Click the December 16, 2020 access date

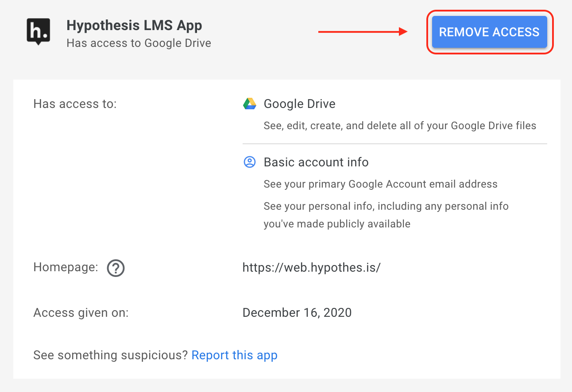pyautogui.click(x=297, y=313)
